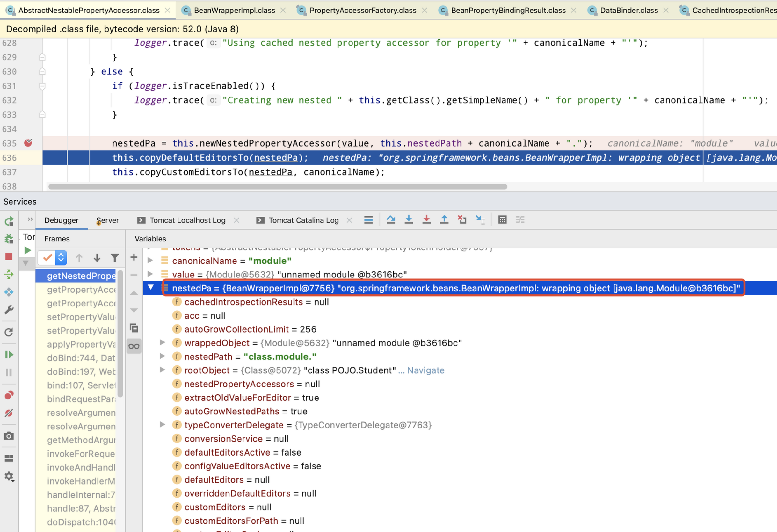
Task: Expand the canonicalName variable
Action: (x=150, y=260)
